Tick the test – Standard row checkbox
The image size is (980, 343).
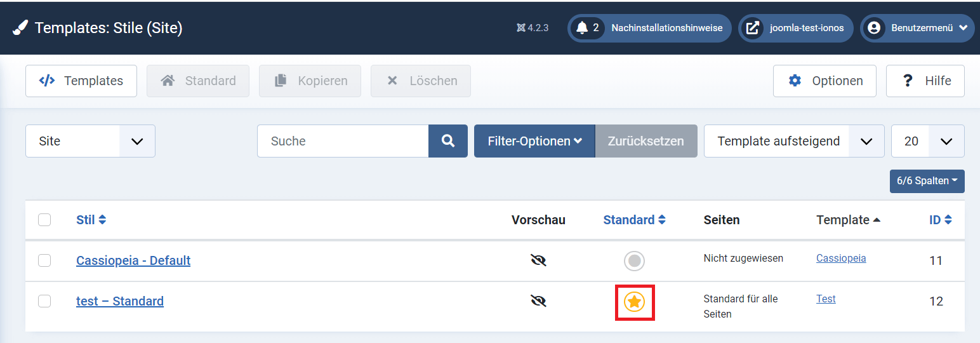tap(44, 301)
